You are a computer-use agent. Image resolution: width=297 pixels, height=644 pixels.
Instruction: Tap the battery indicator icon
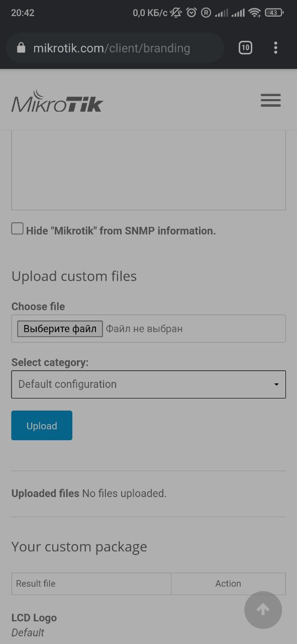(x=274, y=13)
